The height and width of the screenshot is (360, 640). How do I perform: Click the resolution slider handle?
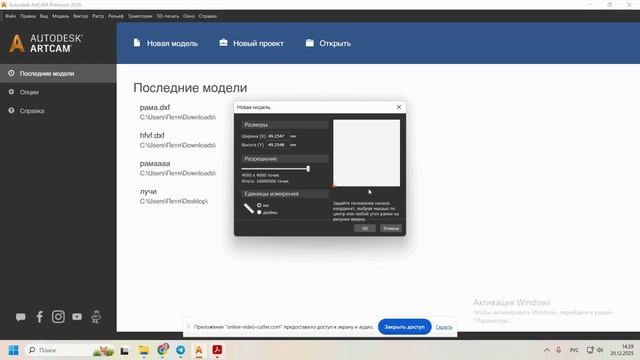308,169
